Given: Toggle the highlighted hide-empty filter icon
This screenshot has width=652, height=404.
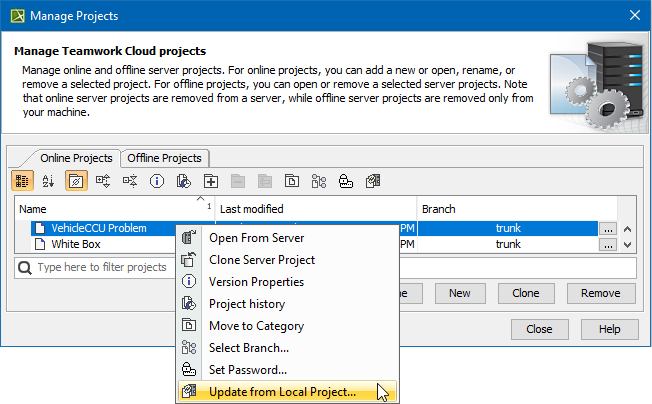Looking at the screenshot, I should (x=76, y=181).
